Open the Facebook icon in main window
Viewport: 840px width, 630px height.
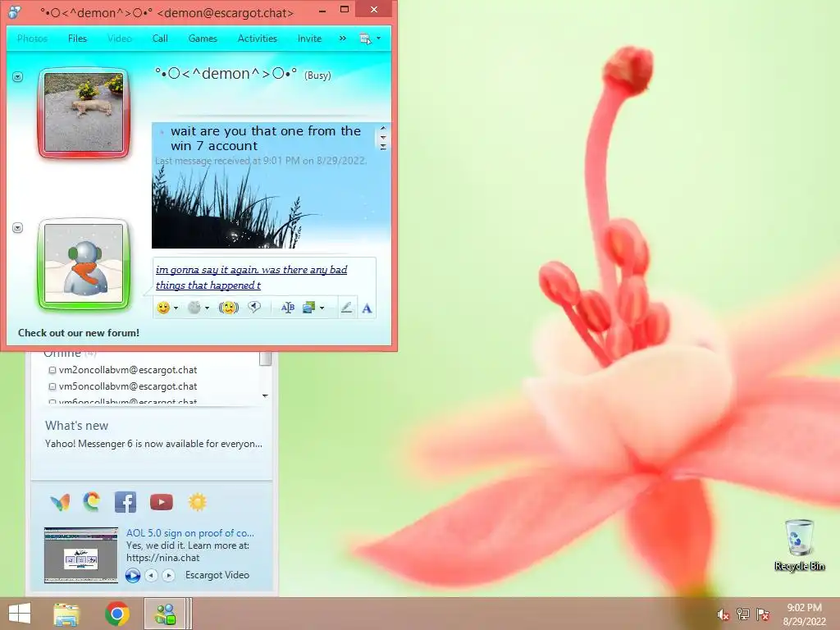tap(126, 502)
